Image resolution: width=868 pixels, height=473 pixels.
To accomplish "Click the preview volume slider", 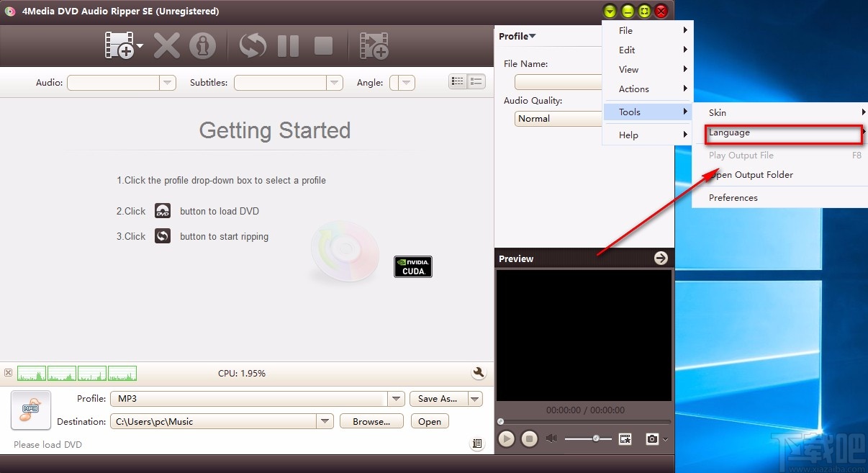I will 588,438.
